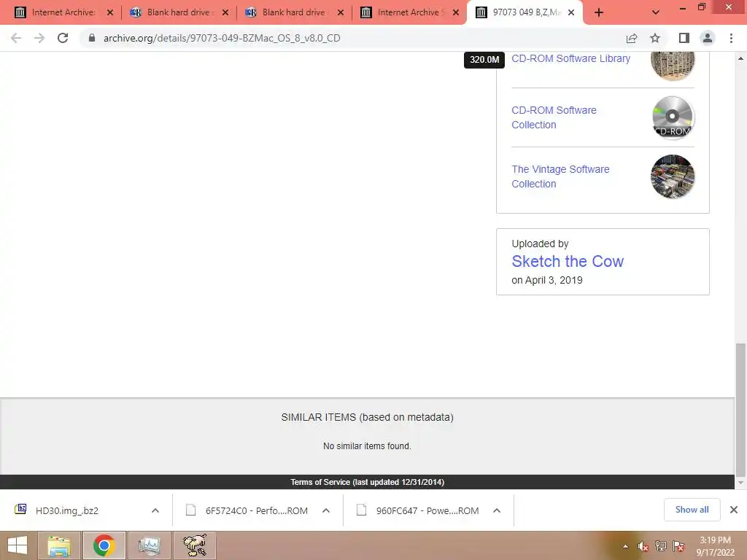Close the downloads bar
This screenshot has width=747, height=560.
coord(734,510)
